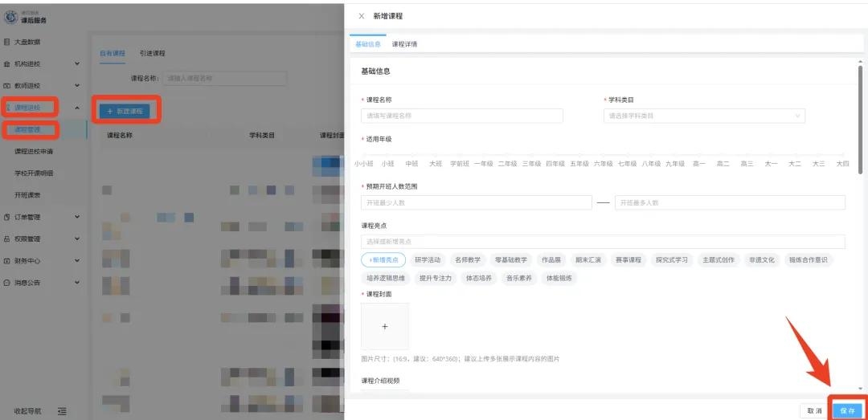
Task: Select the 非遗文化 highlight tag
Action: click(761, 260)
